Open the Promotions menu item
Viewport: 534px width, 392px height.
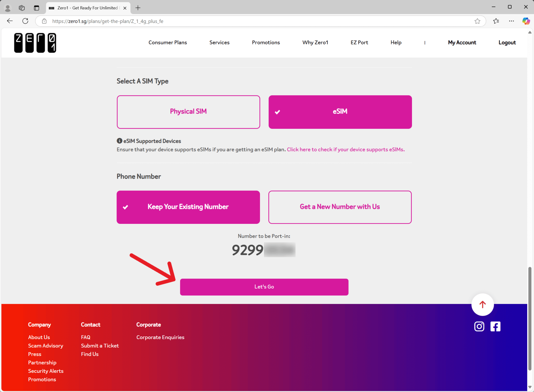click(x=266, y=42)
